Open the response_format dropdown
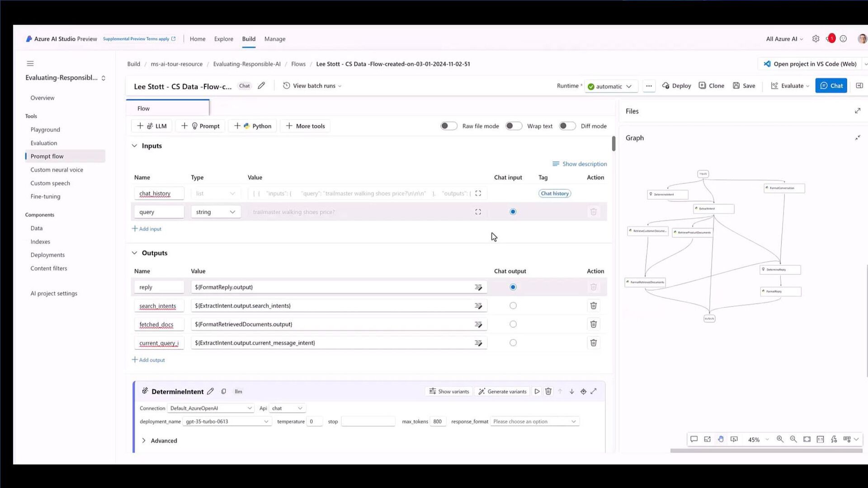 (534, 422)
